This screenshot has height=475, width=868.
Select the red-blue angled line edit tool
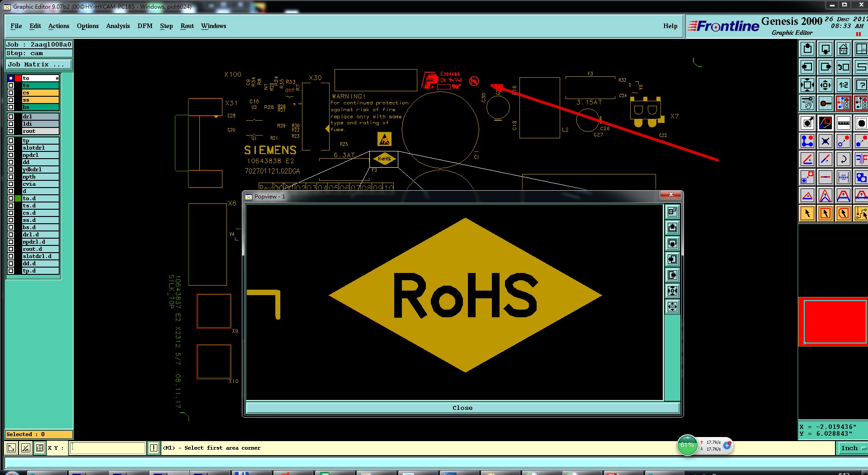click(807, 159)
